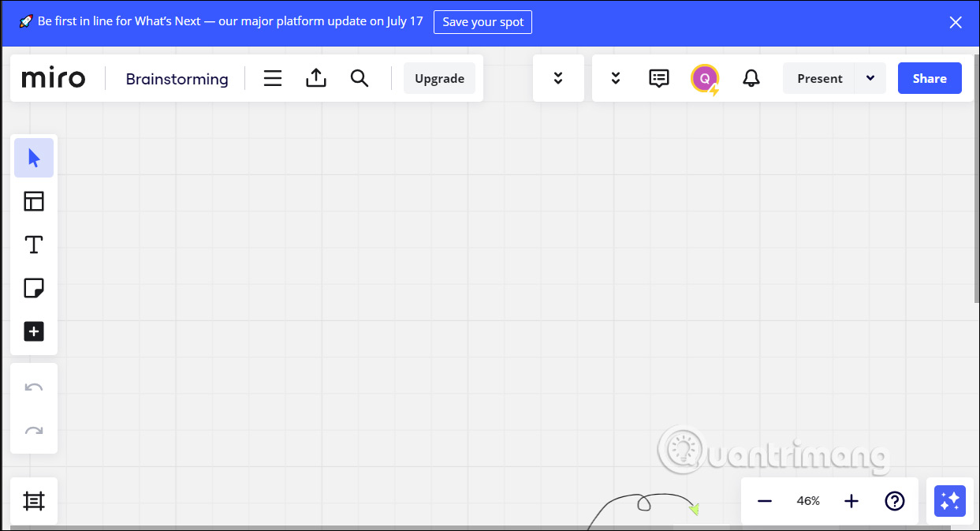Screen dimensions: 980x531
Task: Expand the Present options dropdown arrow
Action: pos(870,78)
